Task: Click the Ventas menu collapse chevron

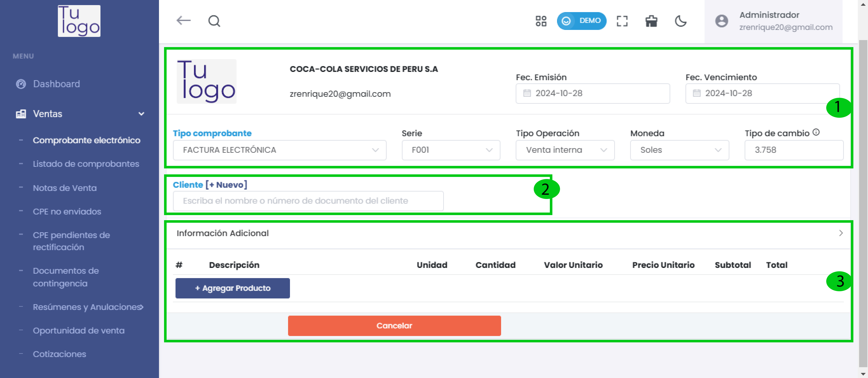Action: [x=141, y=114]
